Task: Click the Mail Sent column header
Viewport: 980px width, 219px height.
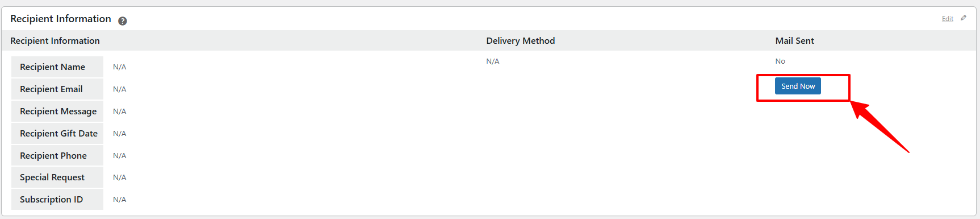Action: click(x=795, y=40)
